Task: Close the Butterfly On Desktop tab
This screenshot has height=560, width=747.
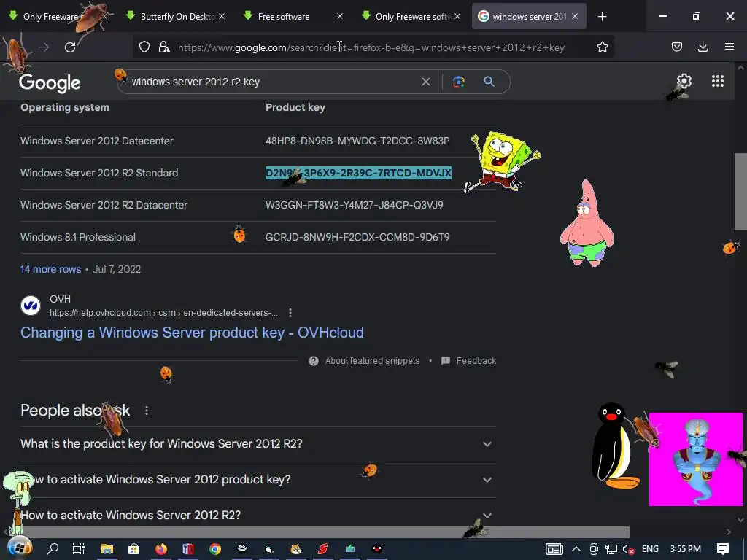Action: (222, 17)
